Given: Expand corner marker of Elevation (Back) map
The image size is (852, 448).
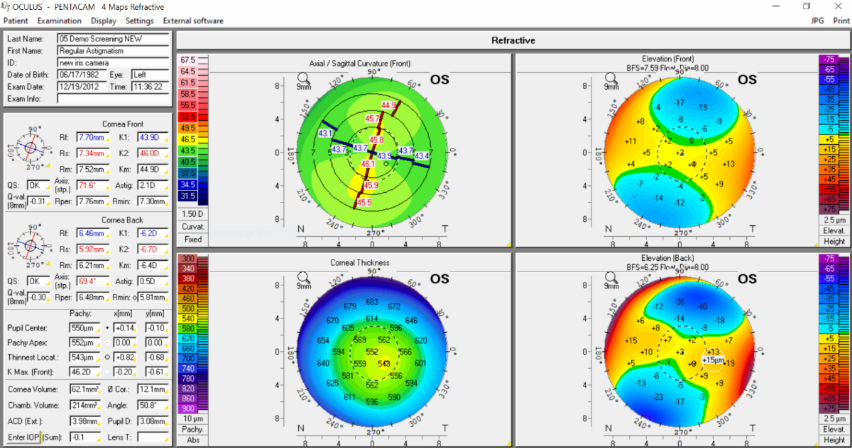Looking at the screenshot, I should tap(816, 444).
